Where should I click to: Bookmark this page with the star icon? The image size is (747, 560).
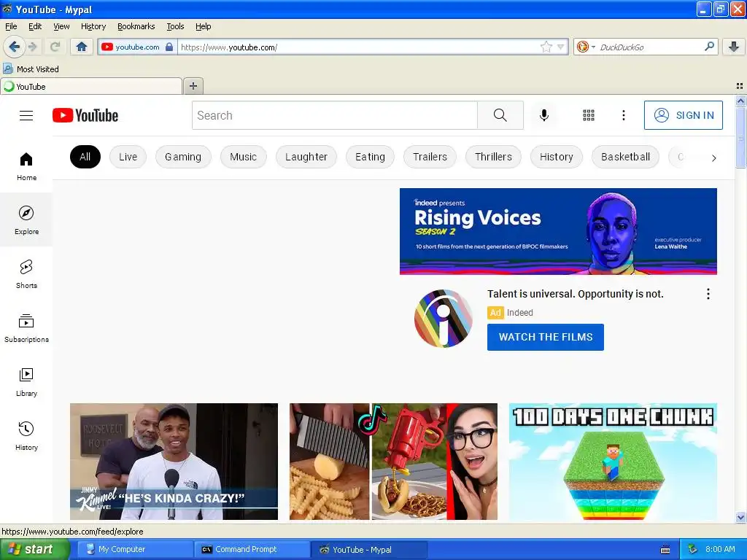pyautogui.click(x=546, y=47)
